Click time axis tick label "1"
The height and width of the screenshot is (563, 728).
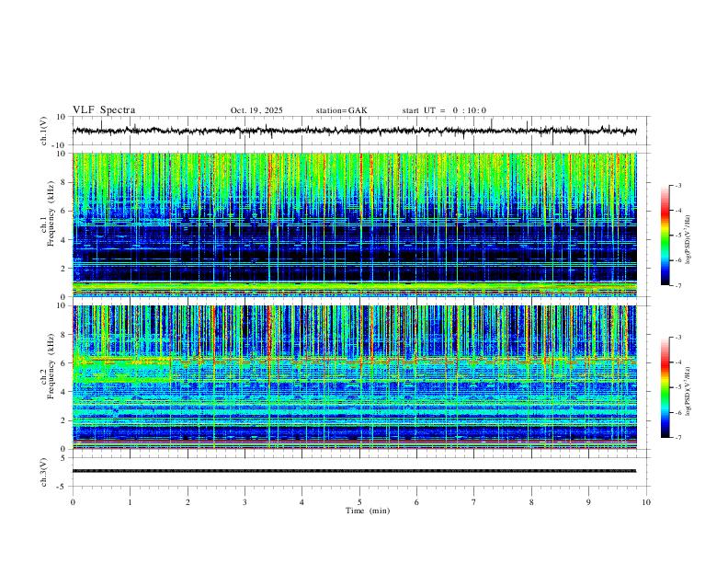pos(130,502)
